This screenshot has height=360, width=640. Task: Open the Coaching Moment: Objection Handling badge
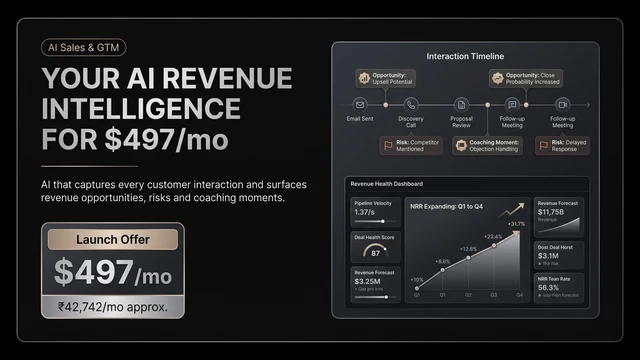tap(487, 146)
